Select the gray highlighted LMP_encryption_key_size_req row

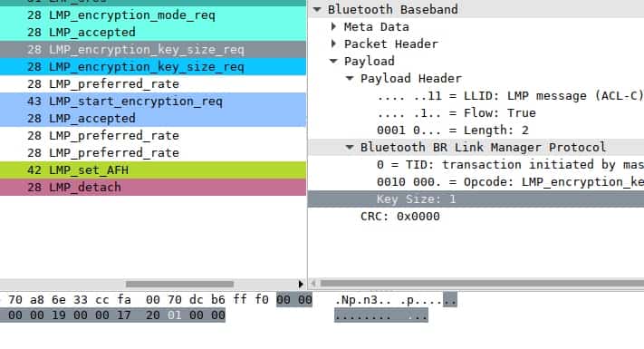pos(153,50)
